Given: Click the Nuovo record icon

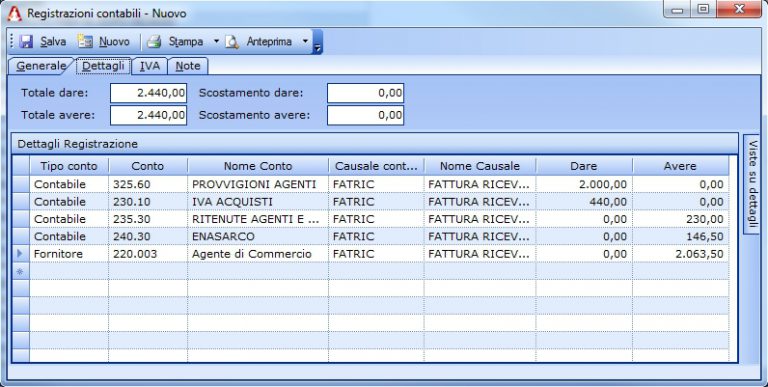Looking at the screenshot, I should (x=85, y=42).
